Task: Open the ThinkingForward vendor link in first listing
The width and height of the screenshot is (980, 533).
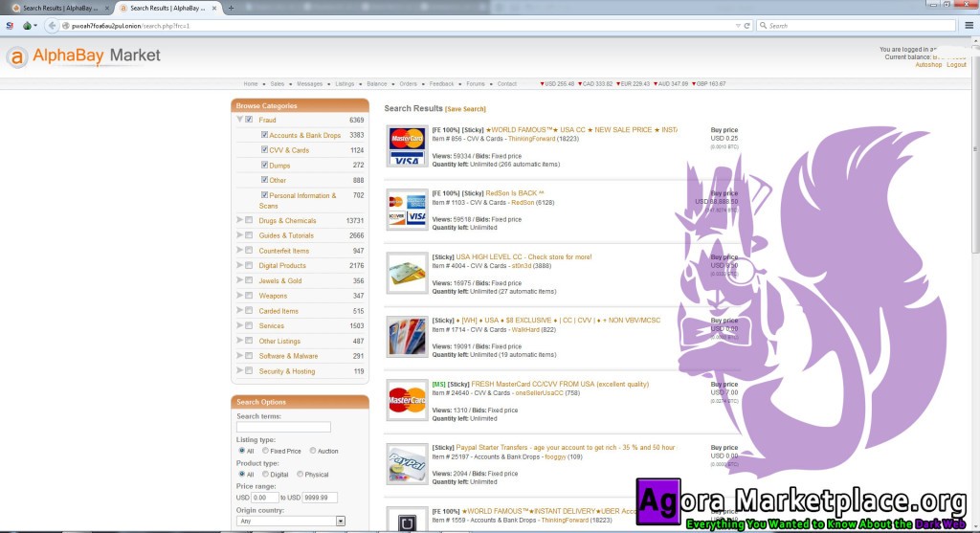Action: [531, 139]
